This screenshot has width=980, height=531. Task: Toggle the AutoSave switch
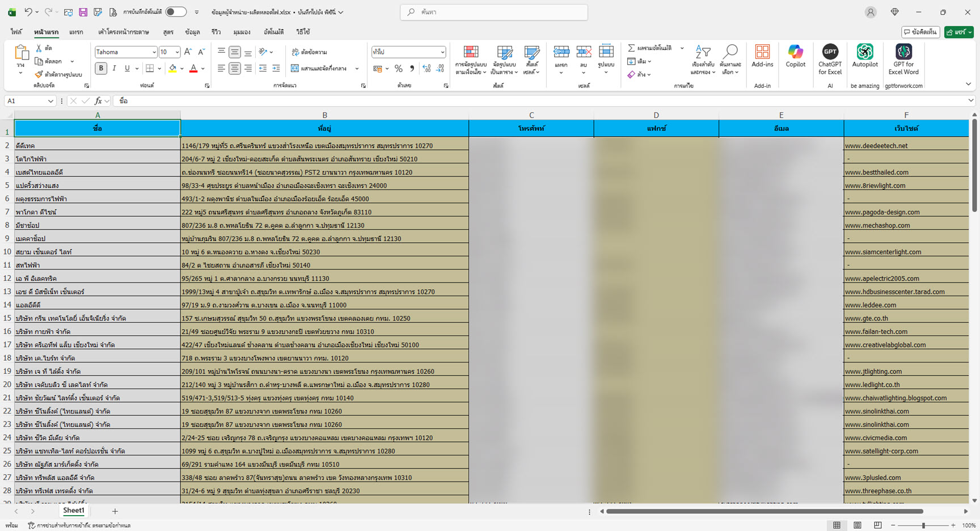pos(176,12)
